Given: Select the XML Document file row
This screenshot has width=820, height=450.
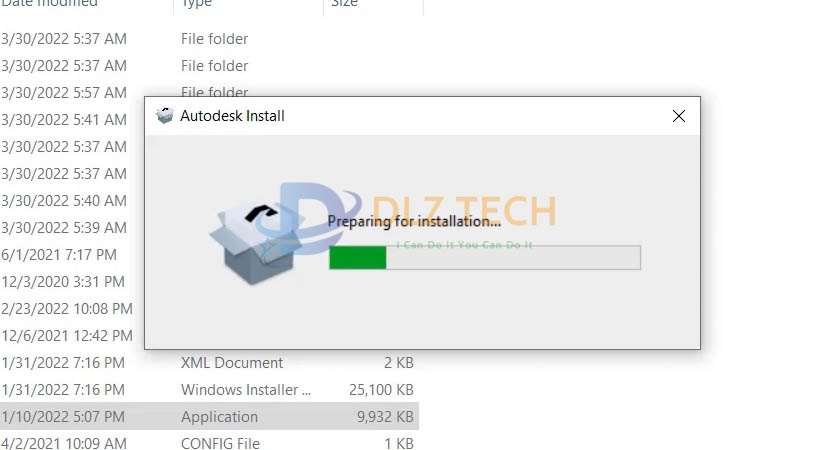Looking at the screenshot, I should (209, 363).
